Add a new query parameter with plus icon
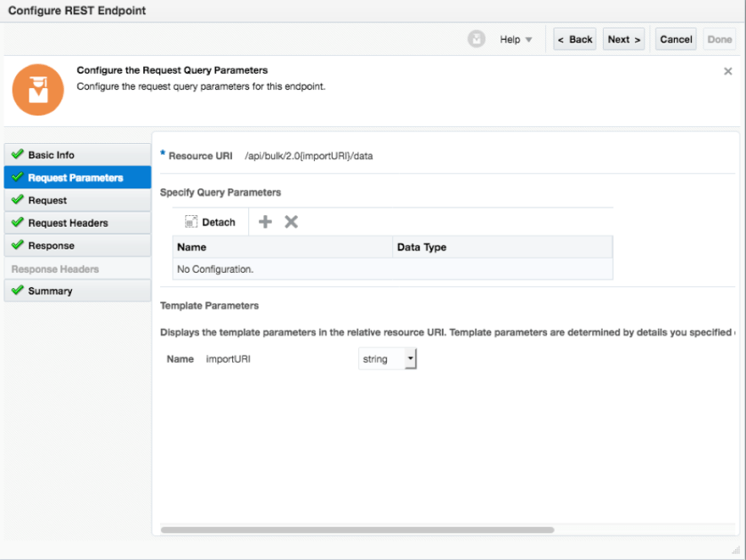This screenshot has height=560, width=746. tap(265, 222)
